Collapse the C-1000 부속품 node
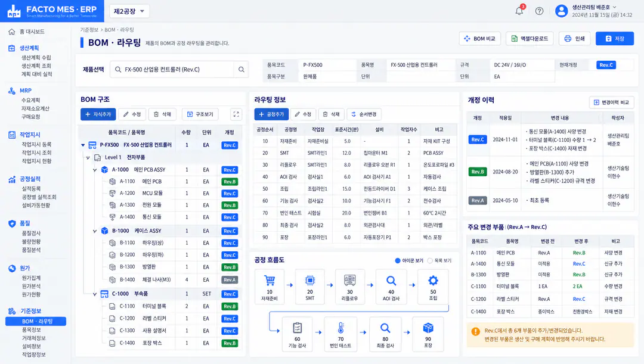The height and width of the screenshot is (364, 644). click(95, 294)
